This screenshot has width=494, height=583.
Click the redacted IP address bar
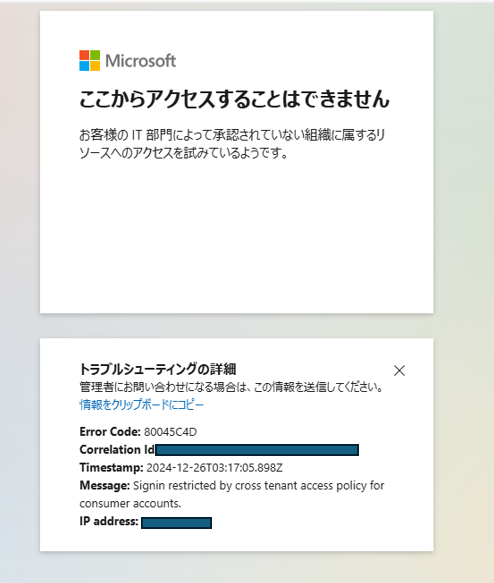point(177,523)
